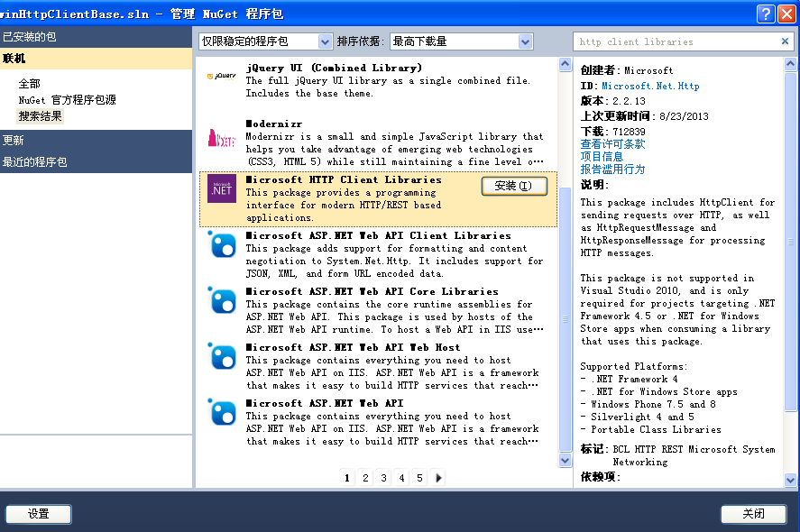This screenshot has height=532, width=800.
Task: Click the icon of Microsoft ASP.NET Web API package
Action: tap(222, 412)
